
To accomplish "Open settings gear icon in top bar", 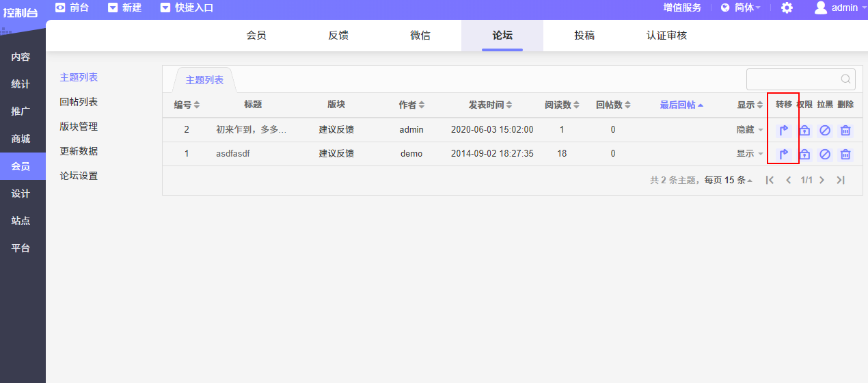I will coord(787,8).
